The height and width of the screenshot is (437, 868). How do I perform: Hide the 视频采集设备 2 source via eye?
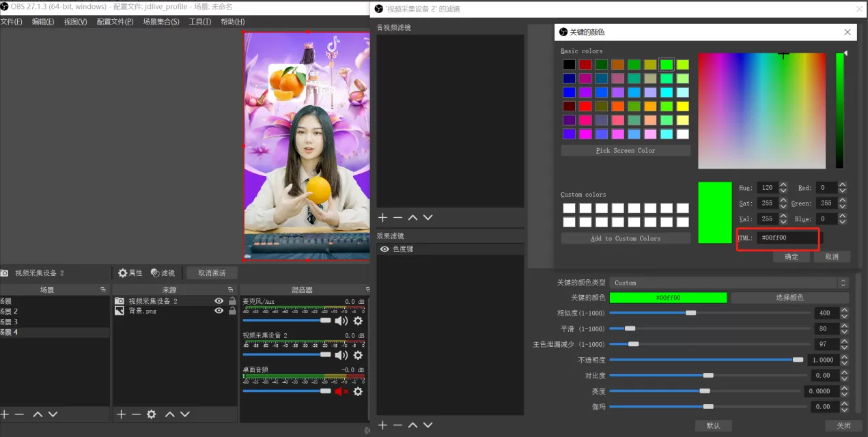click(219, 301)
